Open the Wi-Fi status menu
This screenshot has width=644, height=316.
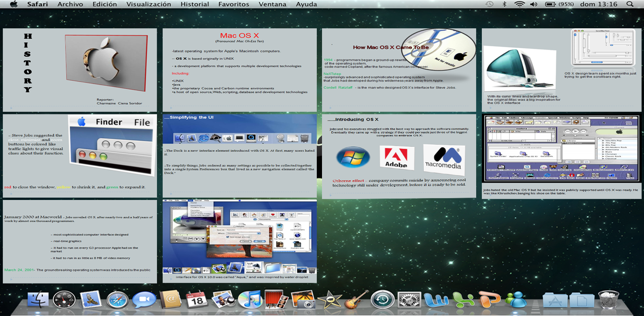click(520, 4)
